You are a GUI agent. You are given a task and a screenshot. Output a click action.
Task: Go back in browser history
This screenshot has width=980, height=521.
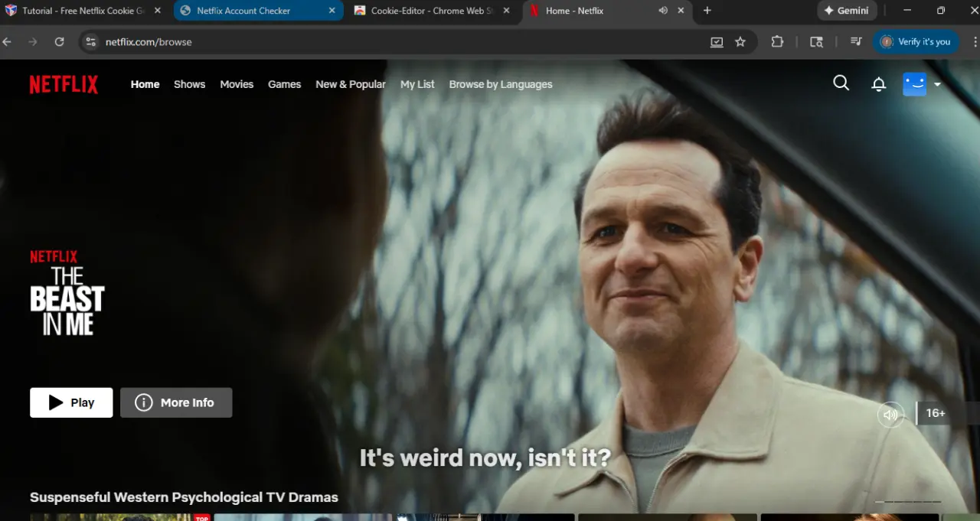tap(8, 42)
